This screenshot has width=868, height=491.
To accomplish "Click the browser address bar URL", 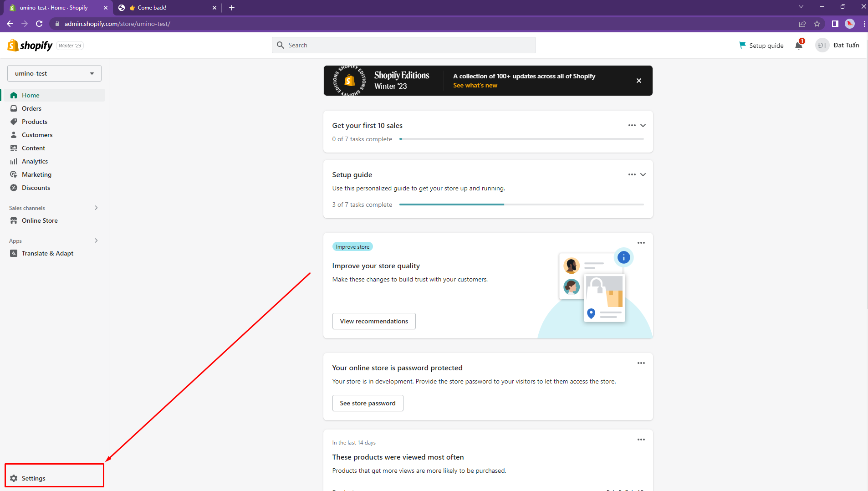I will click(117, 24).
